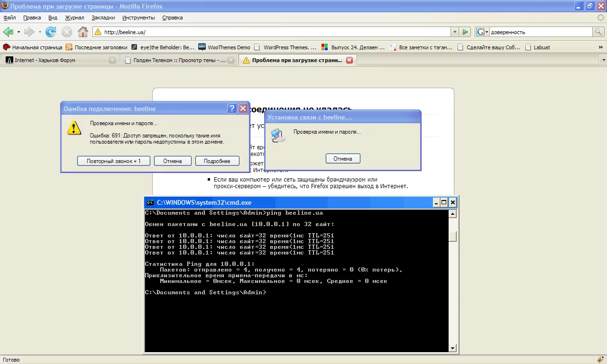Click the Ошибка: 691 message text
The width and height of the screenshot is (607, 364).
pyautogui.click(x=157, y=138)
